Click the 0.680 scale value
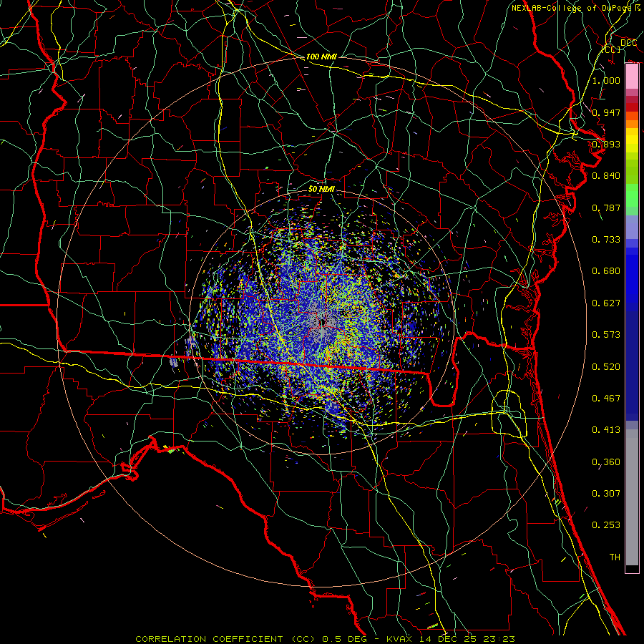 coord(606,271)
